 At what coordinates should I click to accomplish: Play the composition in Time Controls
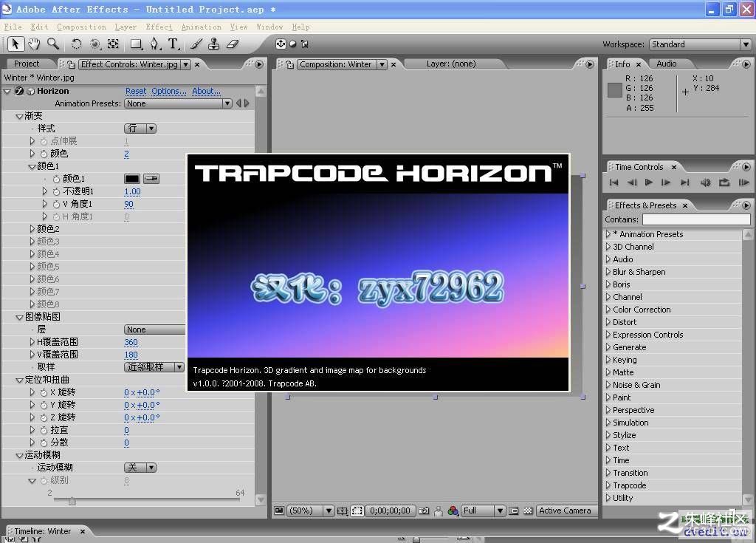tap(649, 182)
